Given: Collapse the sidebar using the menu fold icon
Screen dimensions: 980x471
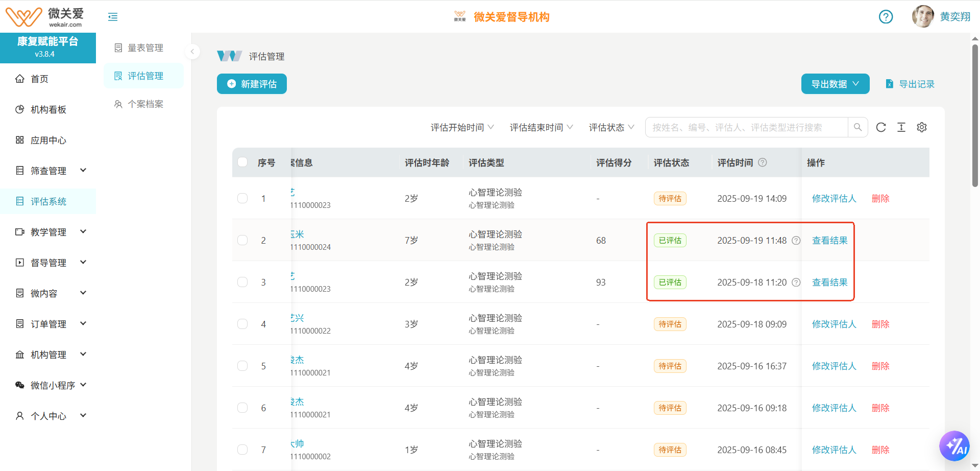Looking at the screenshot, I should point(113,17).
